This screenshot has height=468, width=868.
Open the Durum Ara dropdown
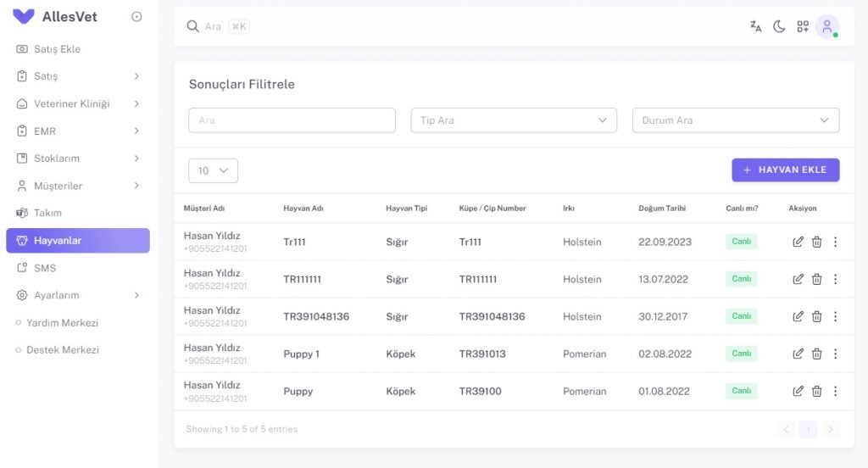tap(736, 120)
